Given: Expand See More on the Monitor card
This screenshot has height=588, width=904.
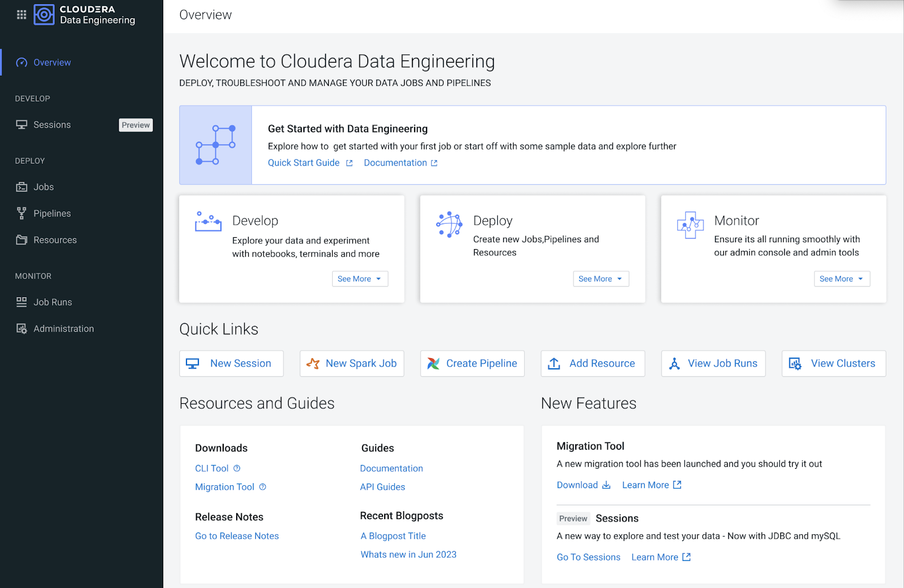Looking at the screenshot, I should click(841, 278).
